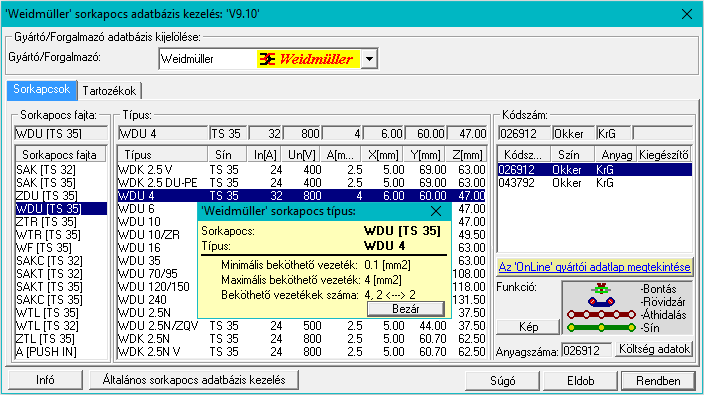
Task: Click the Súgó help button
Action: (x=502, y=381)
